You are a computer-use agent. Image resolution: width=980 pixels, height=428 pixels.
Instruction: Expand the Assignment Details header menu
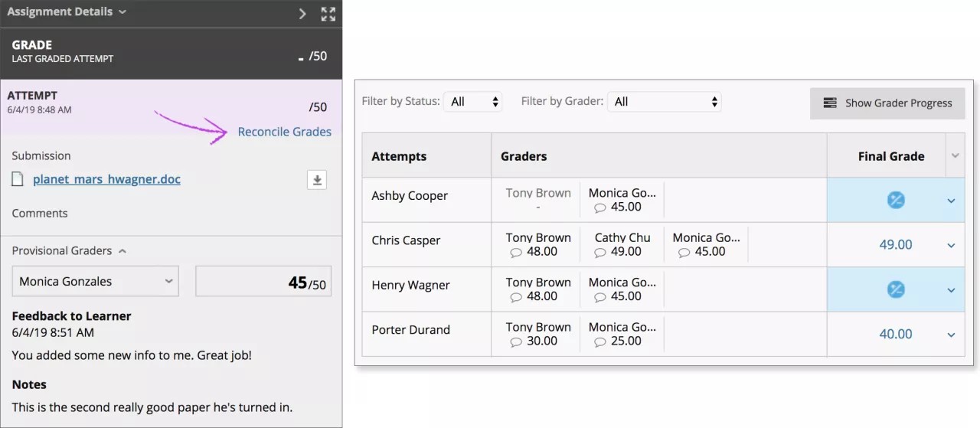(123, 12)
